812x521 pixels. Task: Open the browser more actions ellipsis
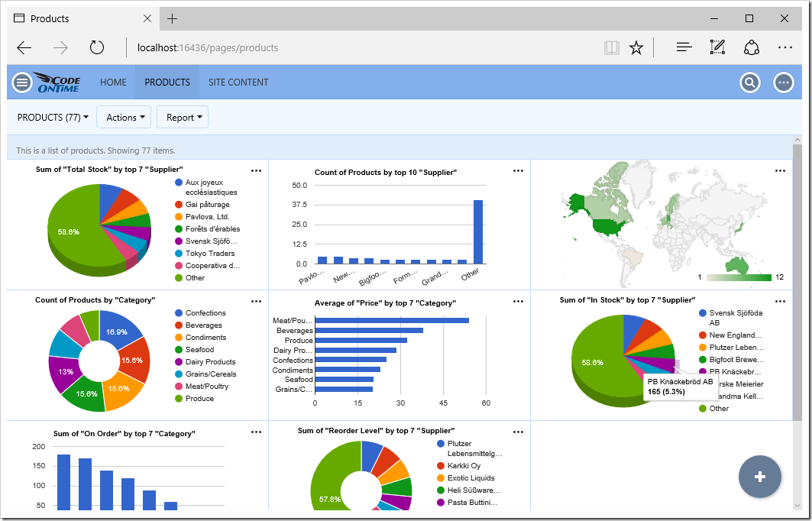tap(785, 47)
